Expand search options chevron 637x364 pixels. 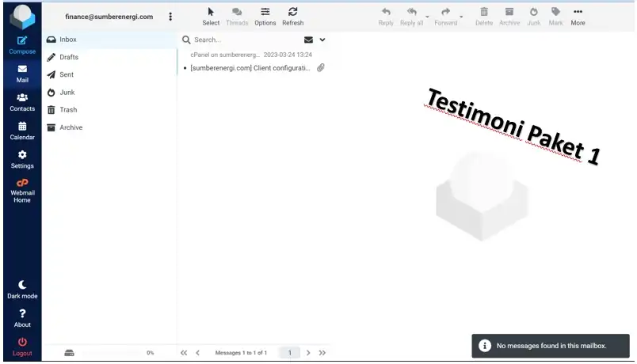click(322, 40)
